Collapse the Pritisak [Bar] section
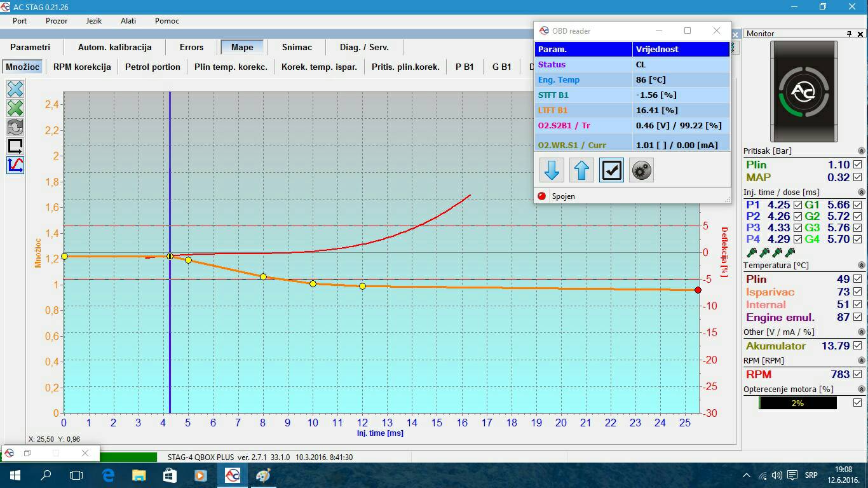 coord(862,151)
